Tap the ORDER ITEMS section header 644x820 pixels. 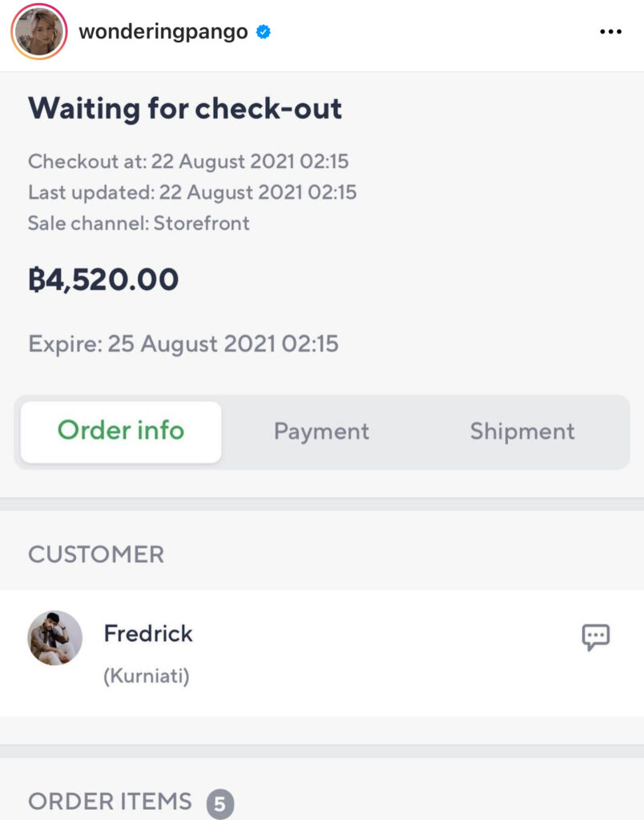[110, 802]
